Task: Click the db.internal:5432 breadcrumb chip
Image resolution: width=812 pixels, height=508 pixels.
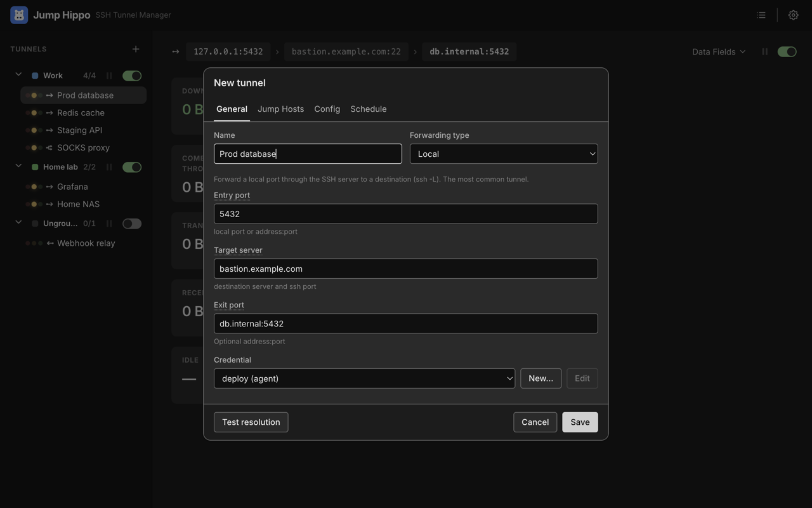Action: tap(469, 51)
